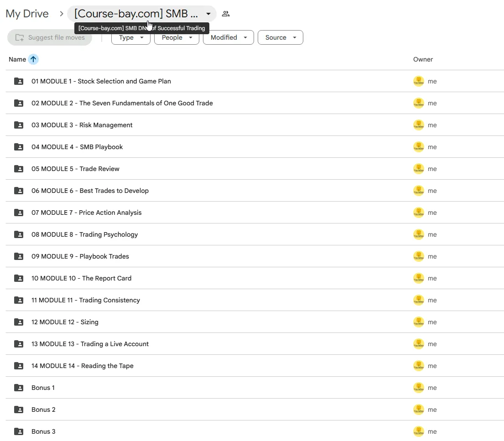
Task: Select 02 MODULE 2 - The Seven Fundamentals folder
Action: coord(122,103)
